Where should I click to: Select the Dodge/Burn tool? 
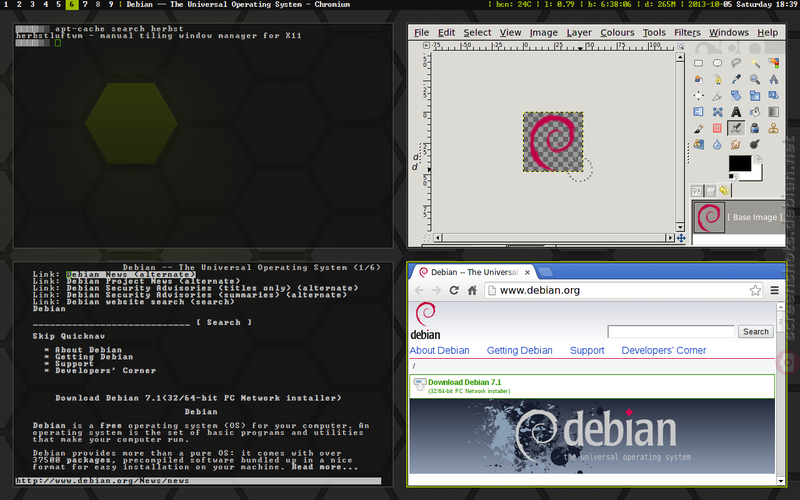click(x=755, y=144)
